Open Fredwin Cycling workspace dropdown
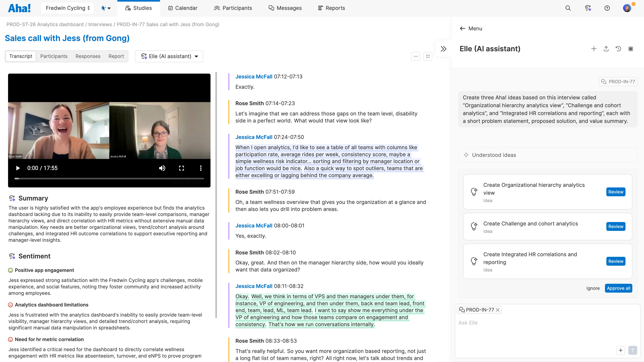 [67, 8]
